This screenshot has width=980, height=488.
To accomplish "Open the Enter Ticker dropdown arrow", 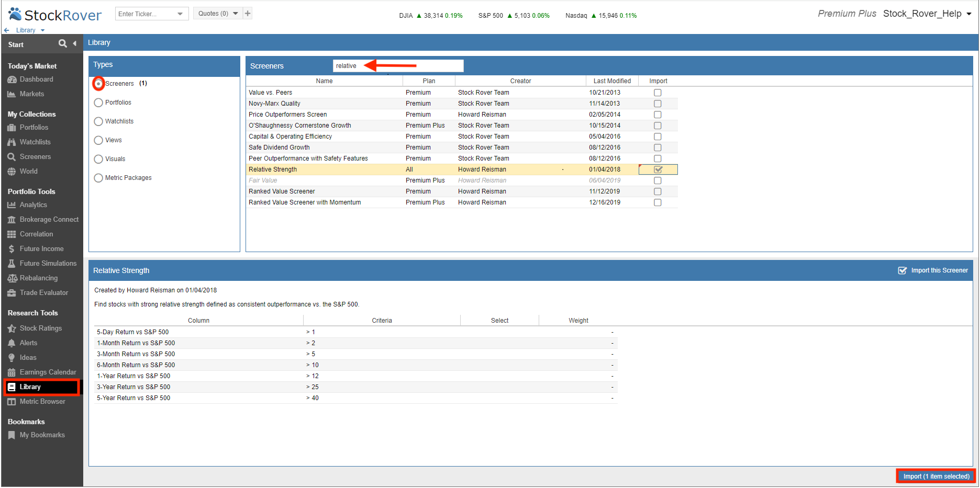I will click(x=180, y=14).
